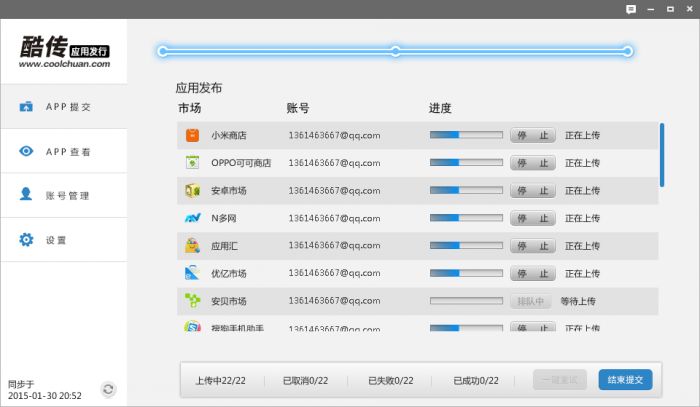Click the 市场 column header
The image size is (700, 407).
pyautogui.click(x=190, y=108)
